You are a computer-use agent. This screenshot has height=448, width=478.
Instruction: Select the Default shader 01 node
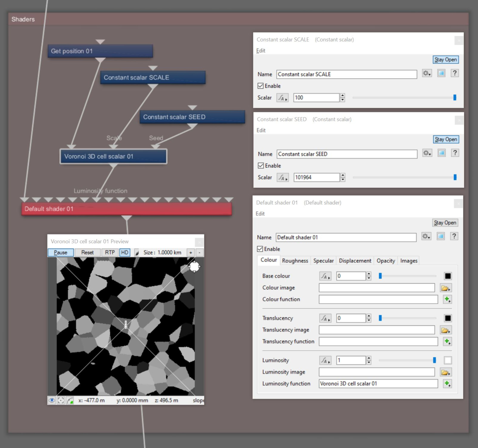click(x=127, y=209)
